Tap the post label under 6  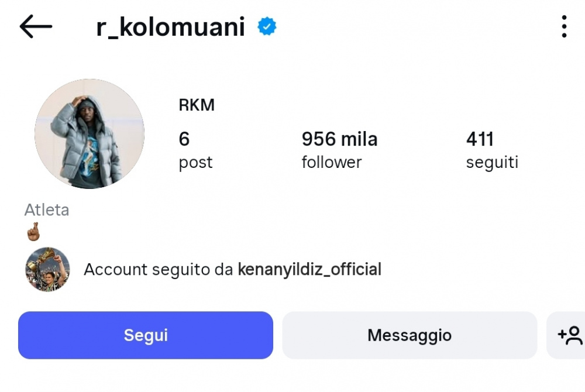(x=195, y=162)
